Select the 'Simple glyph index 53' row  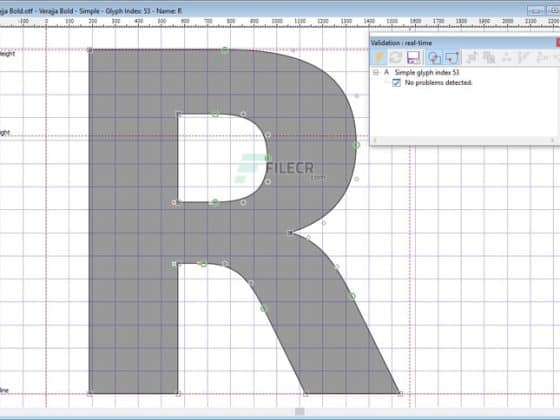pos(427,72)
